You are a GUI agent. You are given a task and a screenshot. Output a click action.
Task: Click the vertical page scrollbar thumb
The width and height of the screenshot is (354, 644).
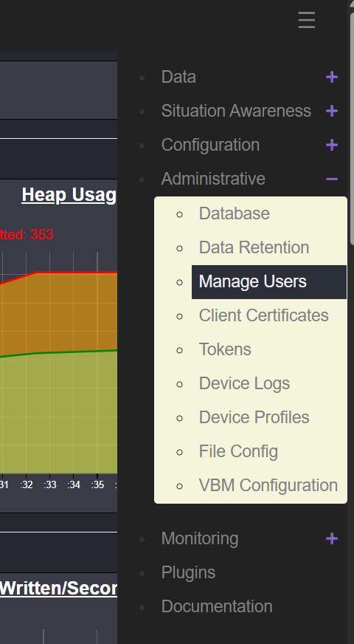click(352, 129)
